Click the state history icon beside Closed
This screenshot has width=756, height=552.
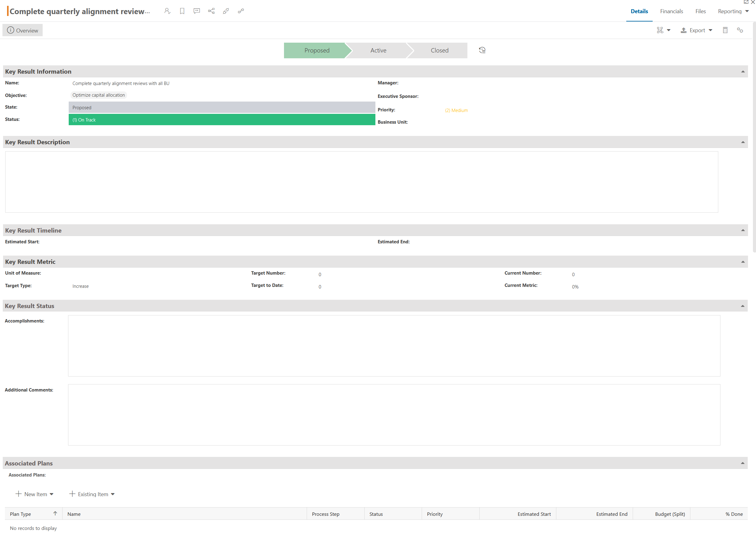click(482, 50)
